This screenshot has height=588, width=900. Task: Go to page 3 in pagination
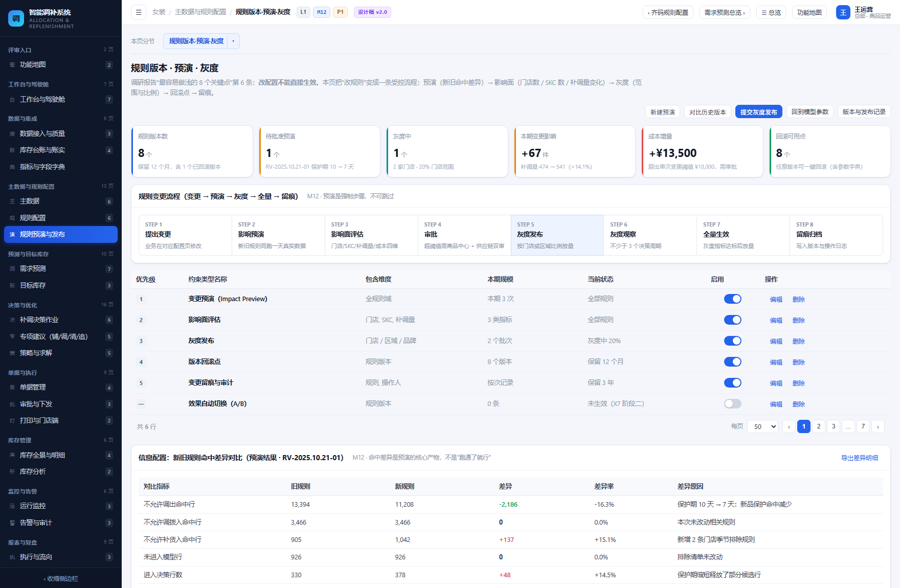(834, 426)
